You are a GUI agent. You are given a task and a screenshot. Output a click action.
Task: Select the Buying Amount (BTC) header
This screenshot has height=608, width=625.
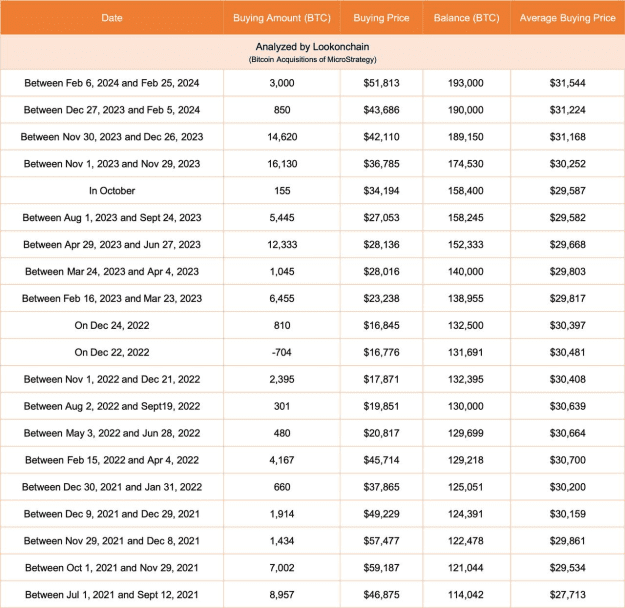click(282, 18)
